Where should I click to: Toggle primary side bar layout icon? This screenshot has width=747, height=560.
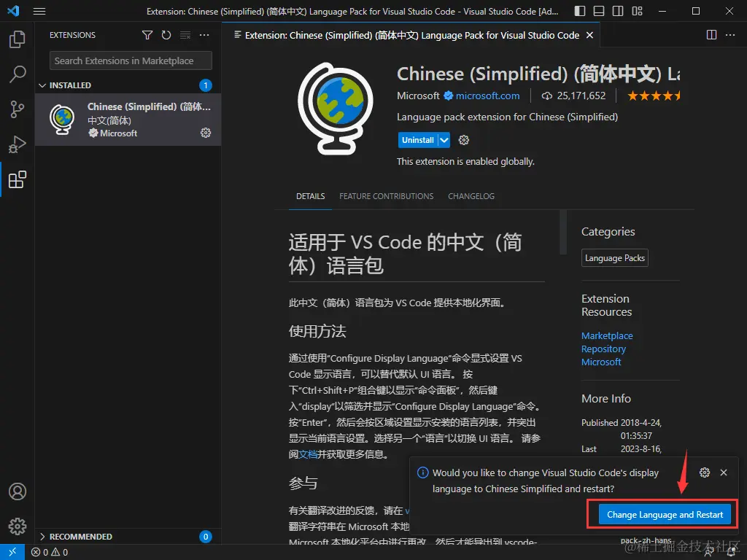tap(580, 11)
